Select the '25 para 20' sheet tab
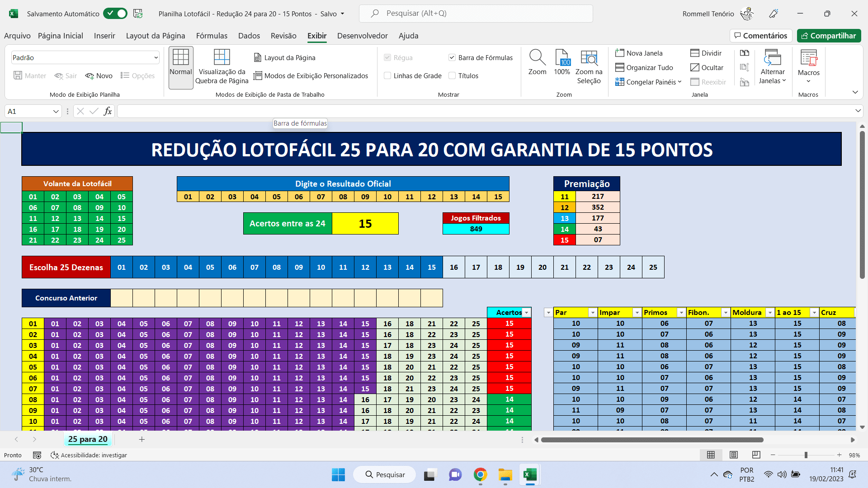868x488 pixels. (88, 439)
